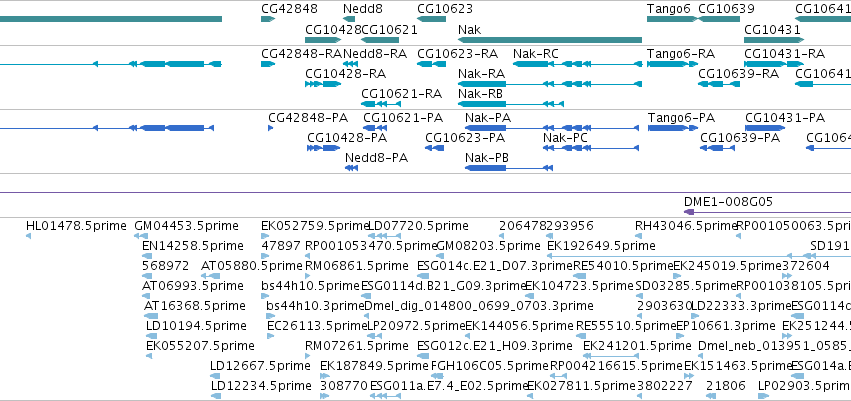The width and height of the screenshot is (851, 401).
Task: Click the HL01478.5prime EST label
Action: click(x=76, y=226)
